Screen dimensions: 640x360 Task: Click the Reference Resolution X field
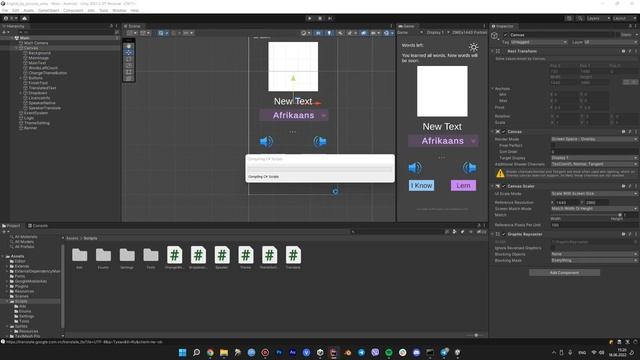click(x=567, y=202)
